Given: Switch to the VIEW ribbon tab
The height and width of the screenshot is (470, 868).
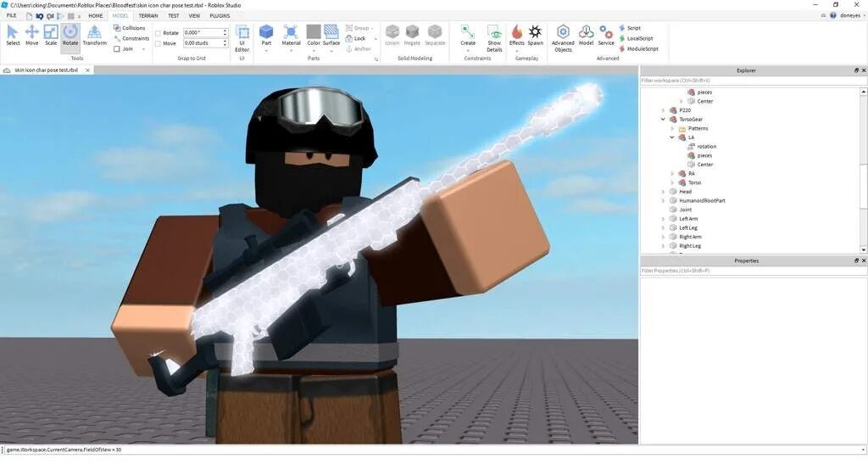Looking at the screenshot, I should pos(194,16).
